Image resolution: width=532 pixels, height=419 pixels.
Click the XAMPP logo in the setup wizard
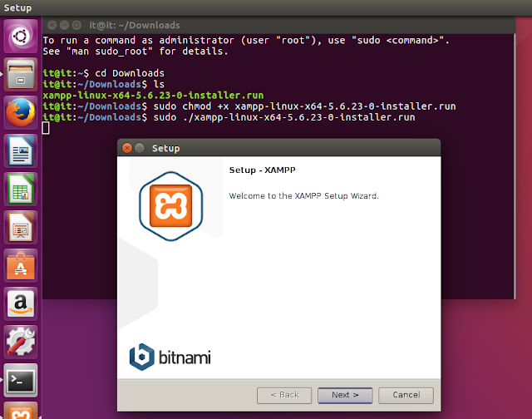(x=171, y=206)
